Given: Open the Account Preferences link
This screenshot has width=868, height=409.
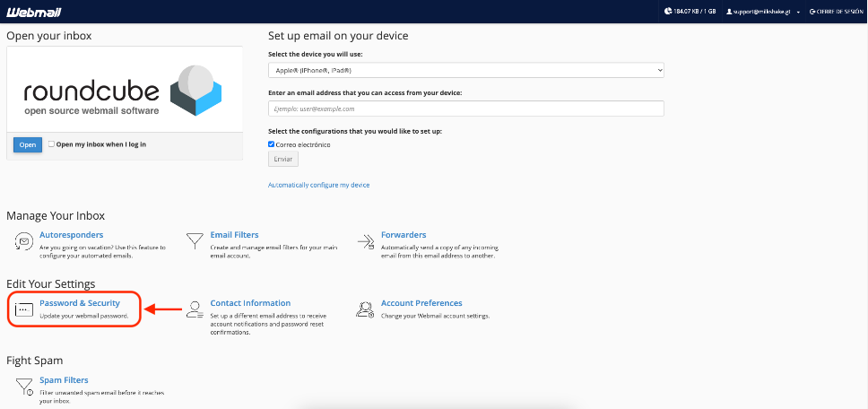Looking at the screenshot, I should [x=421, y=303].
